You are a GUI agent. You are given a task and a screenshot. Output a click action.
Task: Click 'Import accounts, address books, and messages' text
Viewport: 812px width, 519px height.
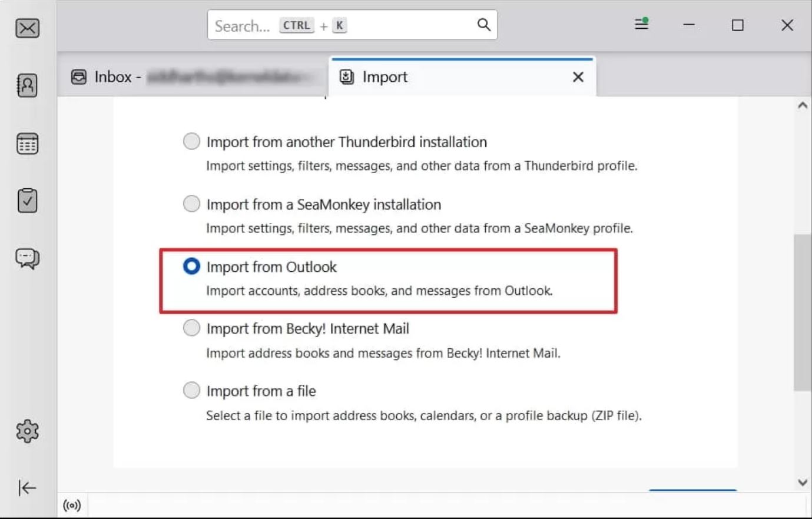coord(379,291)
